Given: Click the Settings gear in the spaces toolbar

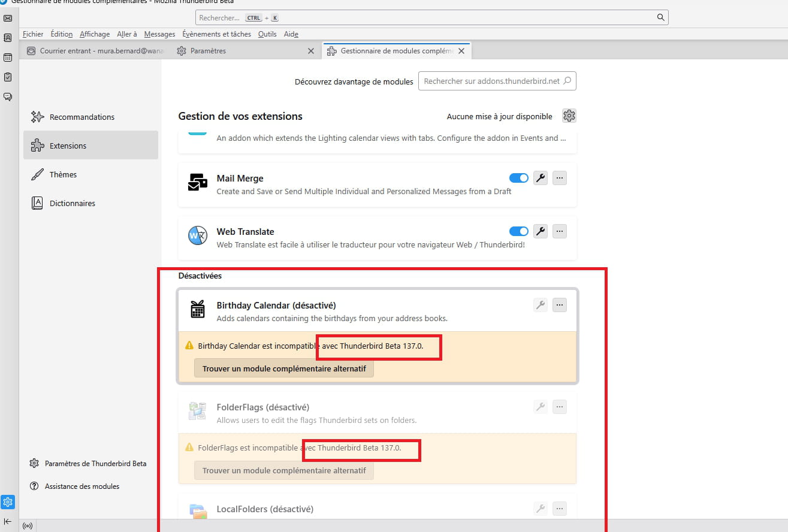Looking at the screenshot, I should pos(8,502).
